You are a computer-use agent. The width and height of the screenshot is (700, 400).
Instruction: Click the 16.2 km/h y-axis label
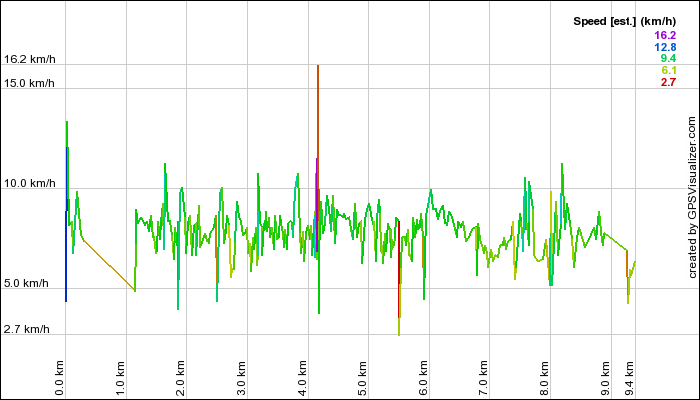29,59
